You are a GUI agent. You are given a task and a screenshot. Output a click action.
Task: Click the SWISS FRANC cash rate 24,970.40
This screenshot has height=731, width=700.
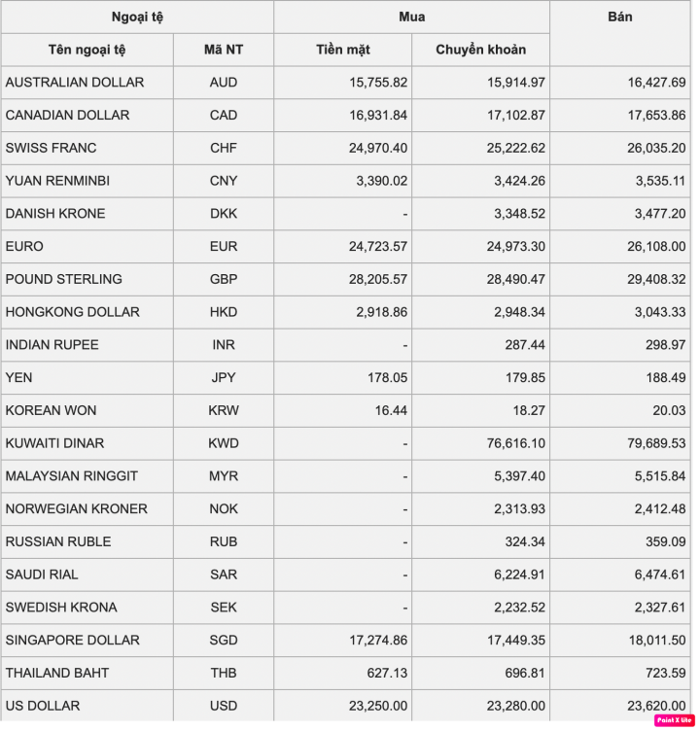pos(378,149)
